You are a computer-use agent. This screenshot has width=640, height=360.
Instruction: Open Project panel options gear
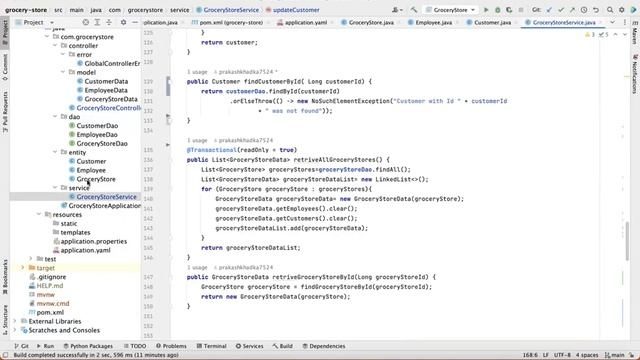coord(123,22)
